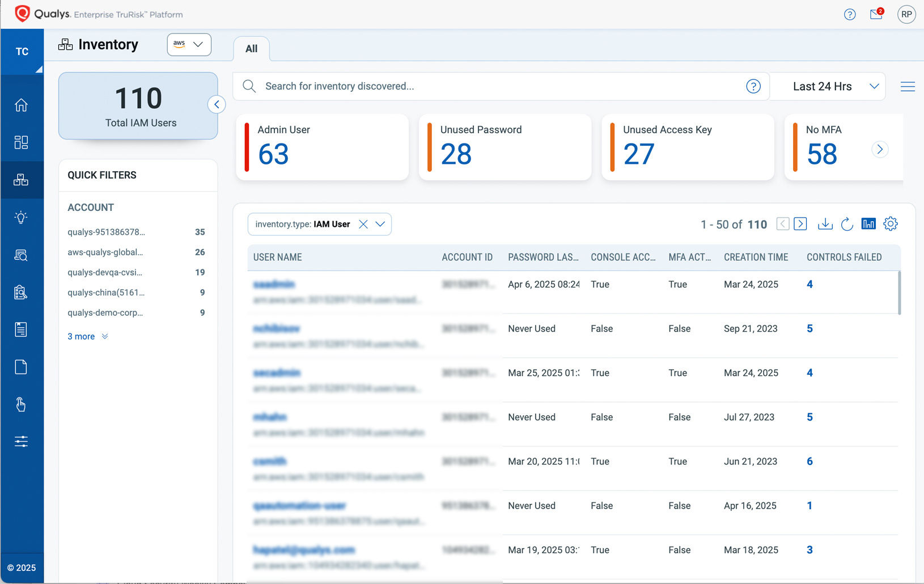Viewport: 924px width, 584px height.
Task: Open the notifications mail icon
Action: click(876, 14)
